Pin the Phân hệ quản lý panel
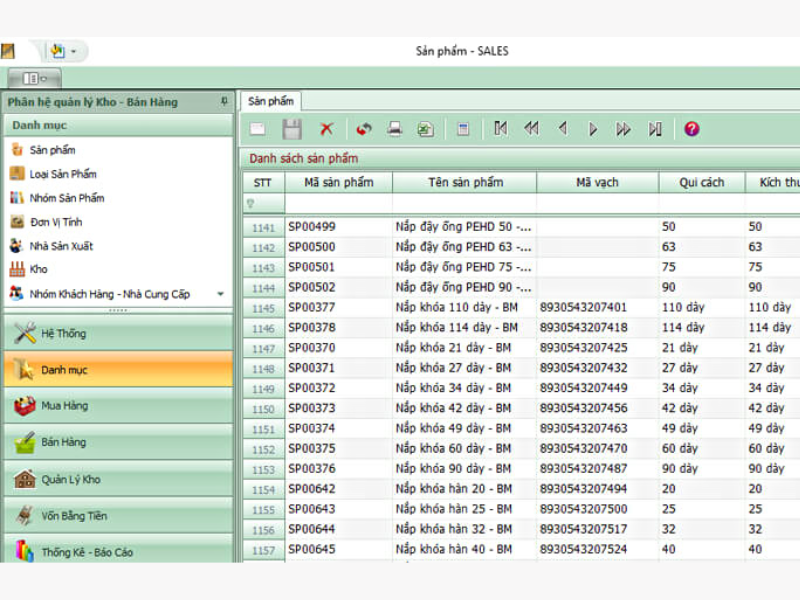 coord(224,102)
